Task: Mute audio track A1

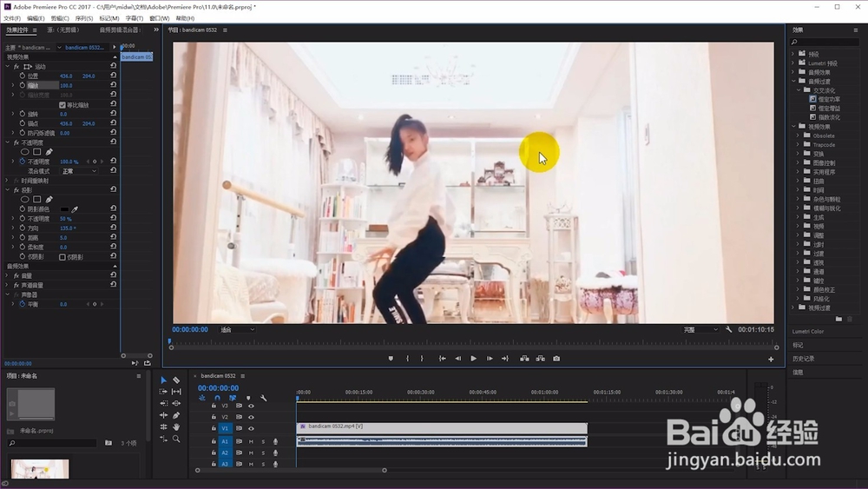Action: click(251, 441)
